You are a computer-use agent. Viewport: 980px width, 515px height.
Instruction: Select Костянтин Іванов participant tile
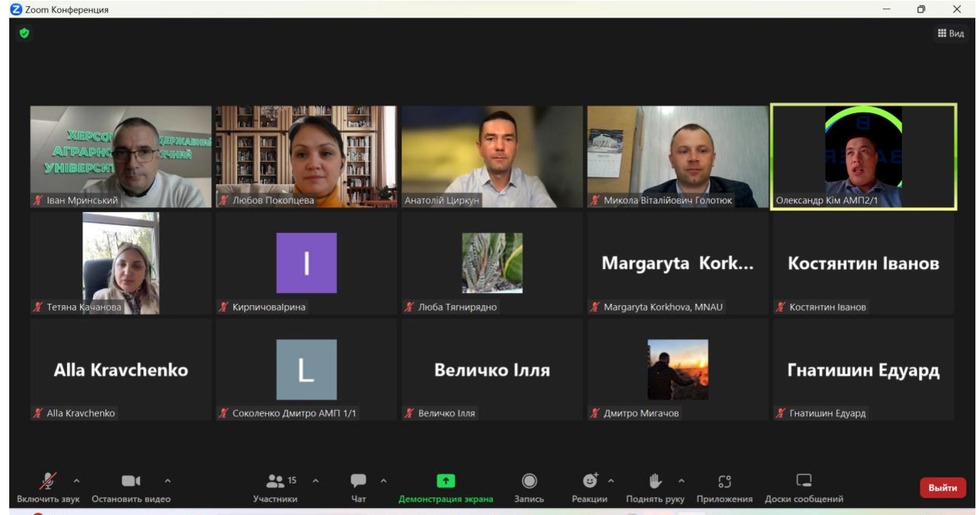864,263
